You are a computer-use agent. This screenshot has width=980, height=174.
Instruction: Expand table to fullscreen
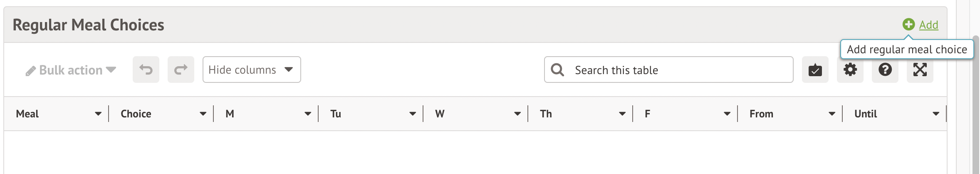[920, 70]
